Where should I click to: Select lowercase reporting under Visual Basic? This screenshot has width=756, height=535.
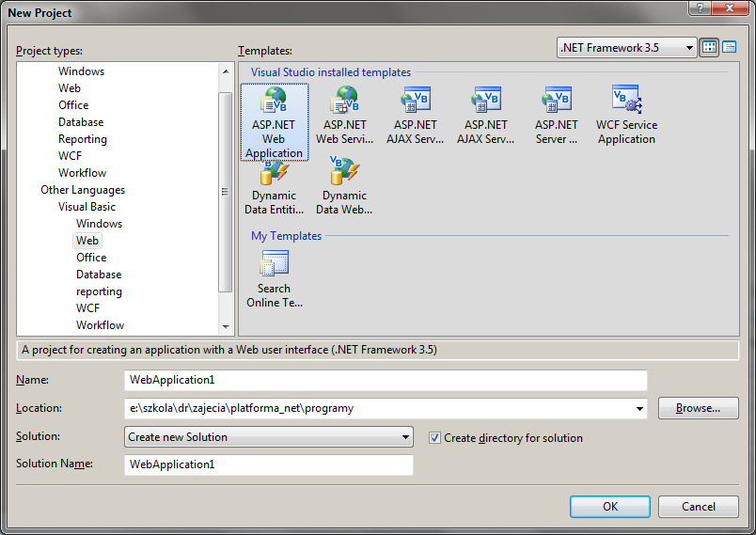coord(99,291)
